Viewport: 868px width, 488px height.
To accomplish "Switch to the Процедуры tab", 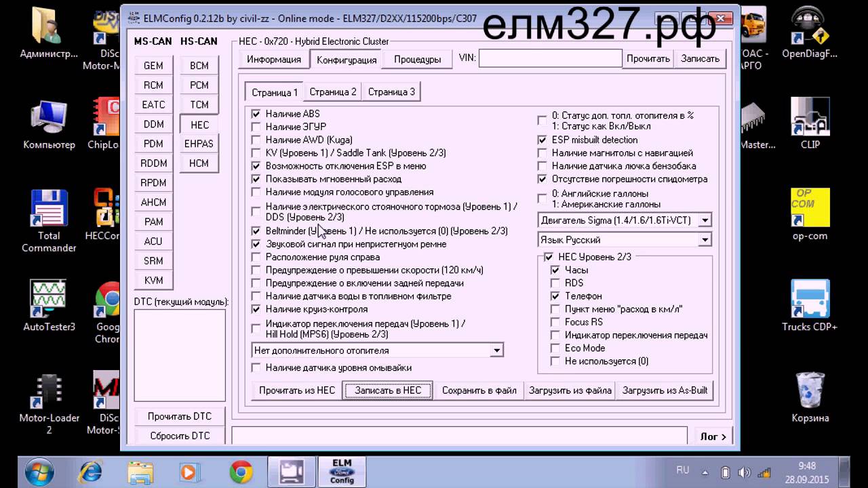I will click(x=417, y=60).
